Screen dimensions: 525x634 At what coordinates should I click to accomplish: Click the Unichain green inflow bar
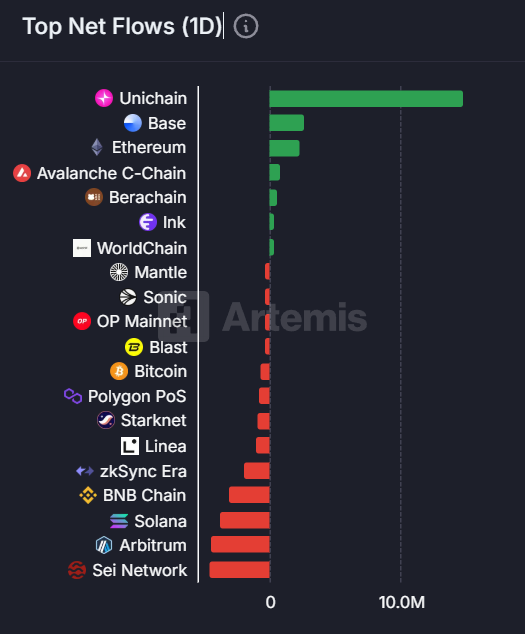coord(366,99)
